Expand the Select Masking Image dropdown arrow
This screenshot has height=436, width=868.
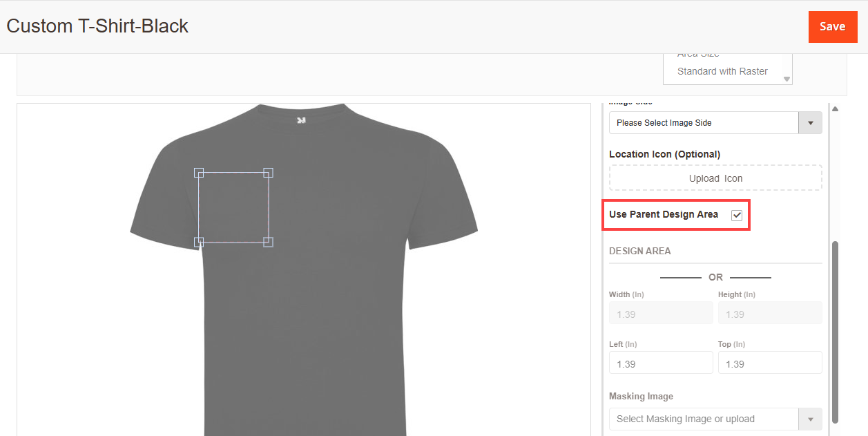pyautogui.click(x=810, y=419)
